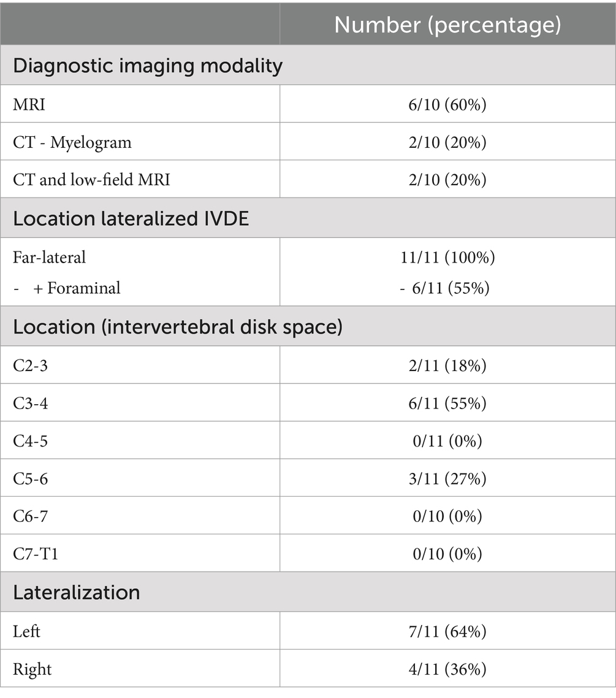Click the "Number (percentage)" column header
This screenshot has width=616, height=698.
click(447, 25)
